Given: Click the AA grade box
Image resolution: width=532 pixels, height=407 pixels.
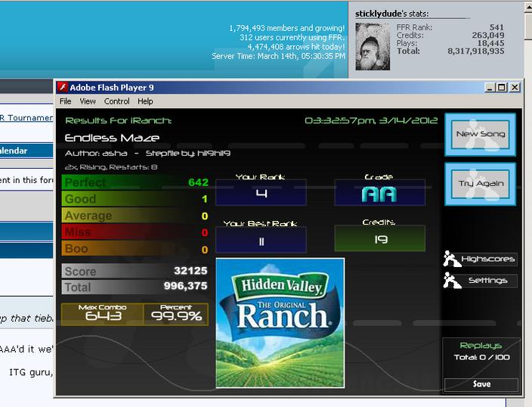Looking at the screenshot, I should [379, 193].
